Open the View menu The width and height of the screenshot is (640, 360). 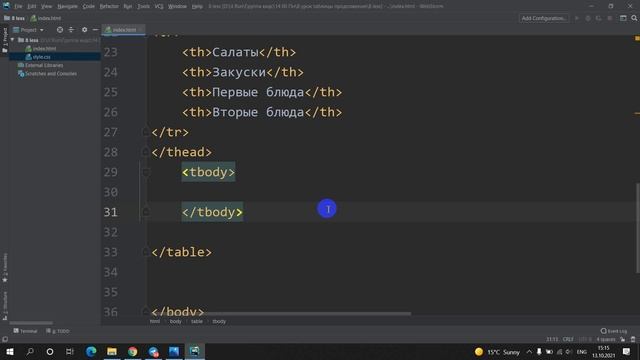47,6
